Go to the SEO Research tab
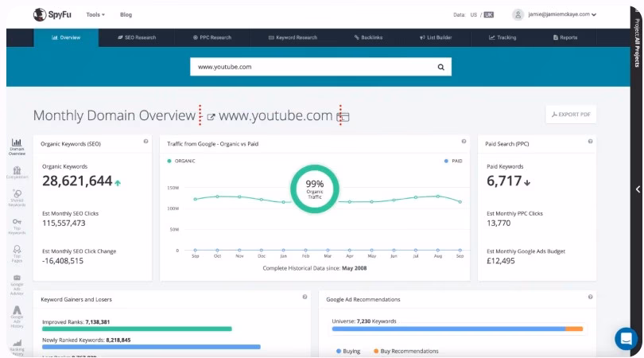The height and width of the screenshot is (358, 644). pos(136,37)
